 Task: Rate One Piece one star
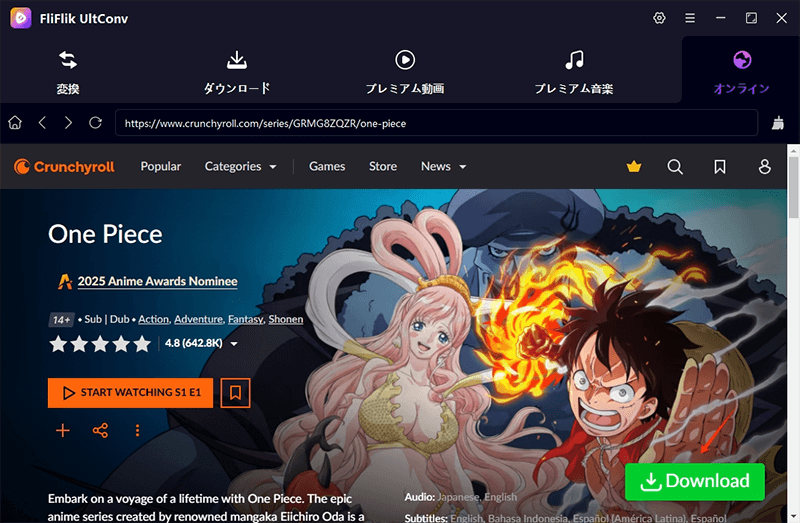point(58,343)
